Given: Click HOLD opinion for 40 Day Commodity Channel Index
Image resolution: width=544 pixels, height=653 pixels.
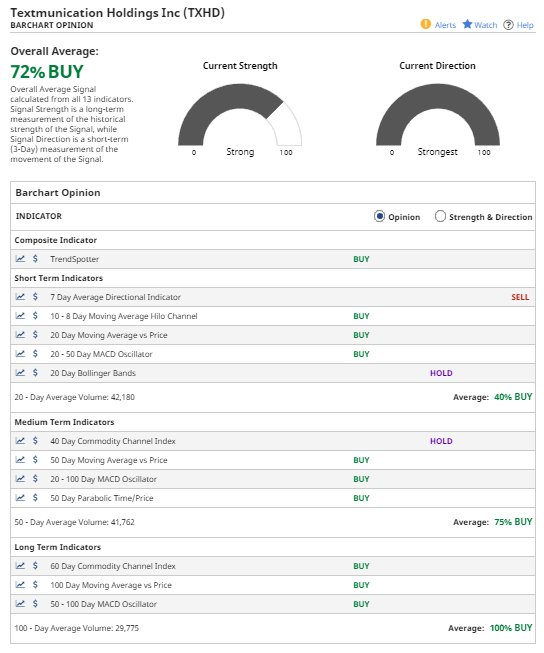Looking at the screenshot, I should [x=441, y=441].
